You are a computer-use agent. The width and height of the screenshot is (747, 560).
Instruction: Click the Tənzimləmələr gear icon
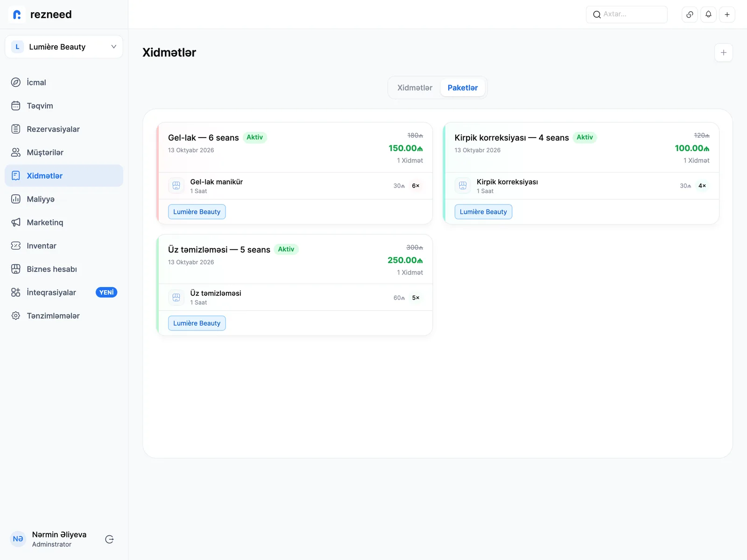pos(16,316)
